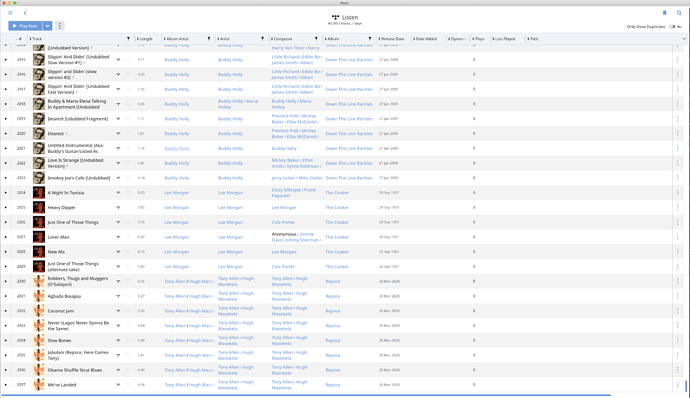Click the horizontal scrollbar at bottom
Viewport: 690px width, 398px height.
(x=306, y=395)
